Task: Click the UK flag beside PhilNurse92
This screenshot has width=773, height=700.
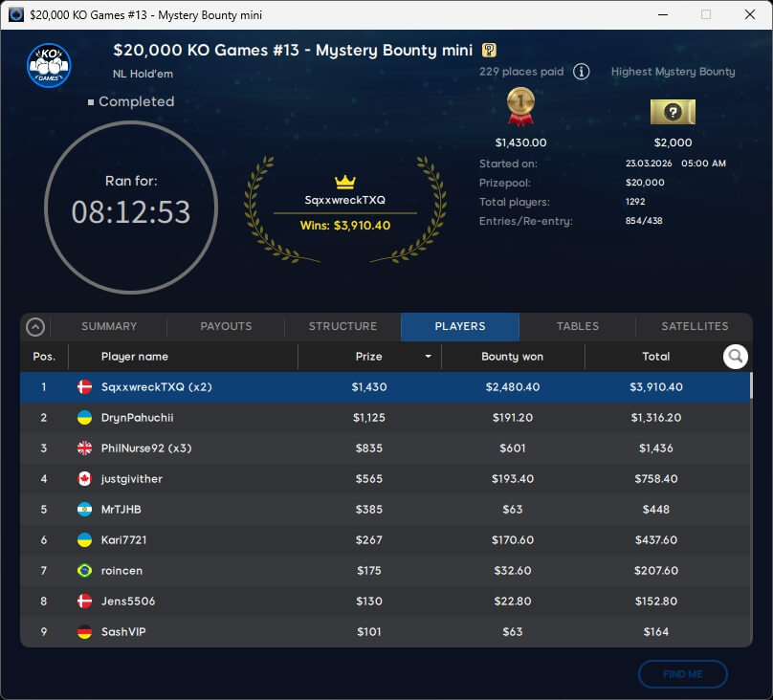Action: 84,448
